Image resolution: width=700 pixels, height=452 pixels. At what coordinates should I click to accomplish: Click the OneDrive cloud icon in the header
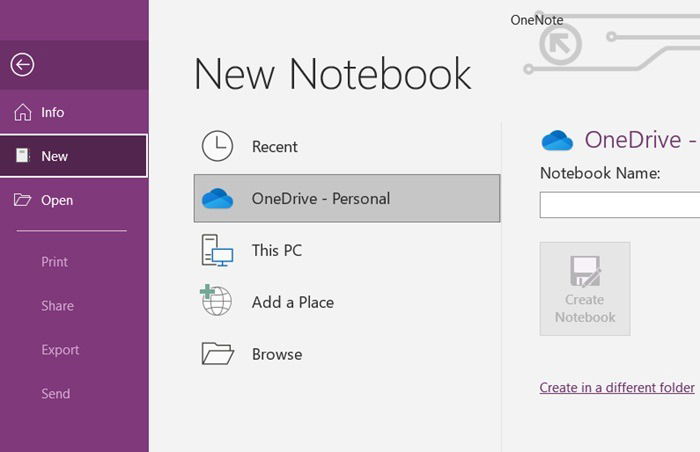[557, 140]
